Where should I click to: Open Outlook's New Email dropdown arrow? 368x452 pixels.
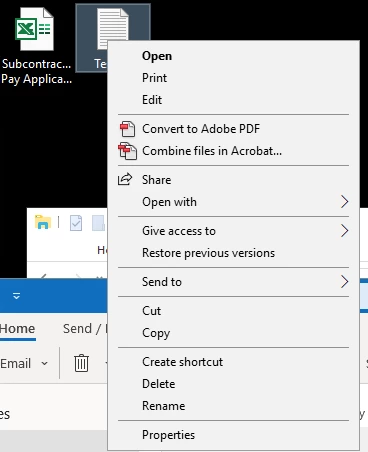point(44,363)
